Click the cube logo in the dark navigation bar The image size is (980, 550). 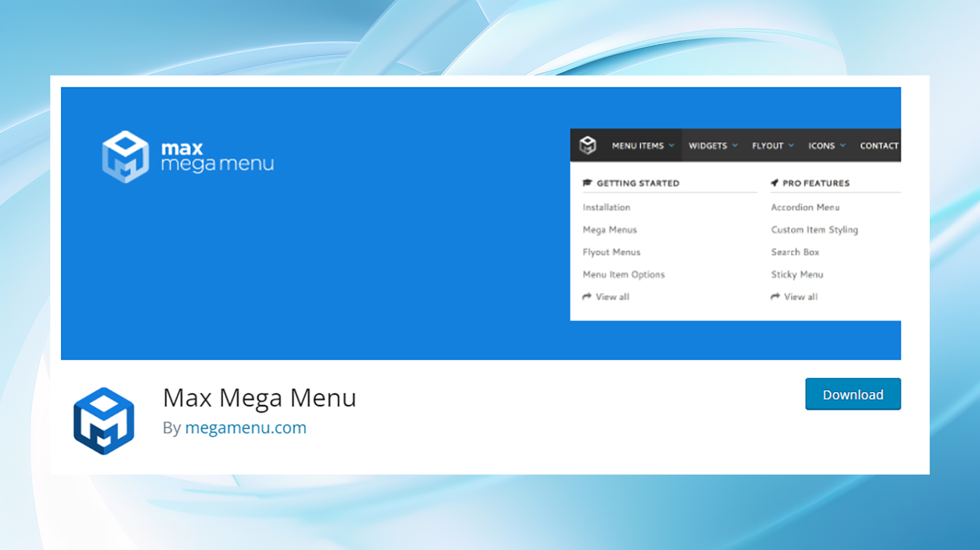pyautogui.click(x=588, y=145)
